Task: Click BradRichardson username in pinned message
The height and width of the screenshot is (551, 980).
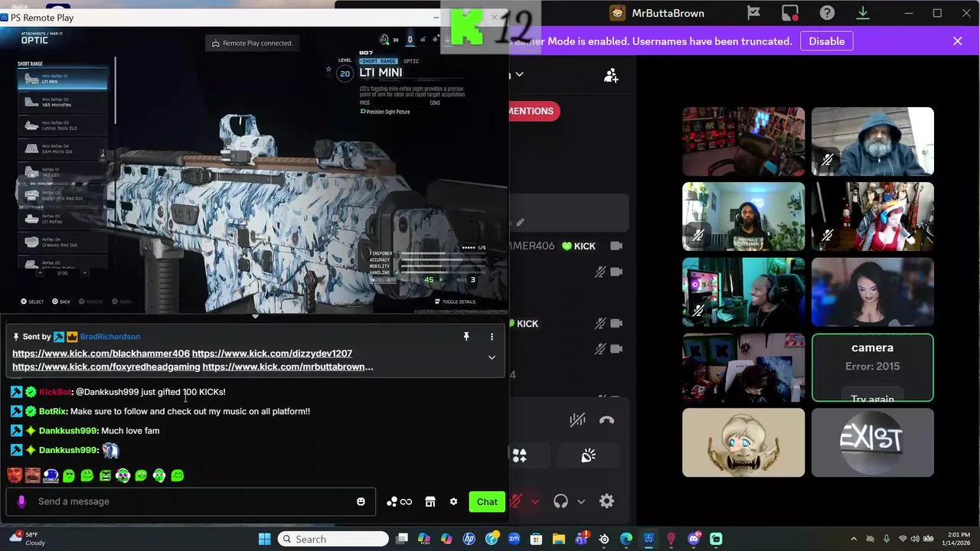Action: [110, 337]
